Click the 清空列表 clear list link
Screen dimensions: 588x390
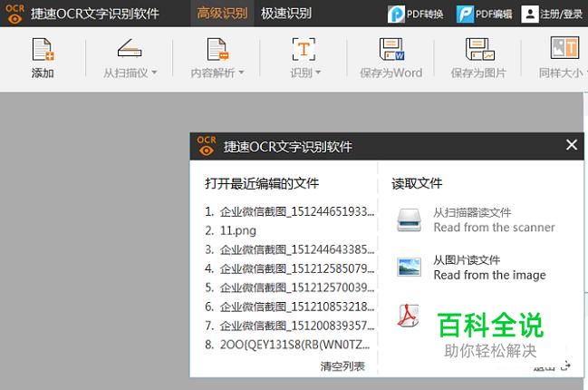(x=342, y=366)
